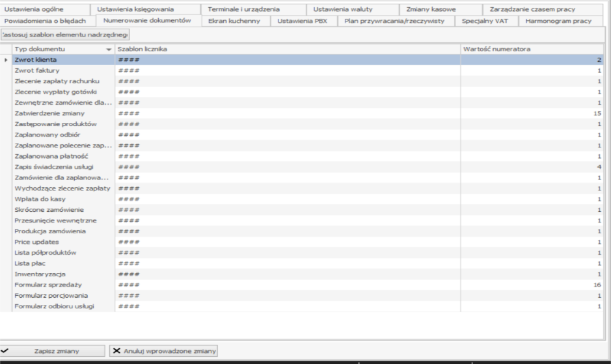611x364 pixels.
Task: Switch to the Ustawienia ogólne tab
Action: pyautogui.click(x=44, y=9)
